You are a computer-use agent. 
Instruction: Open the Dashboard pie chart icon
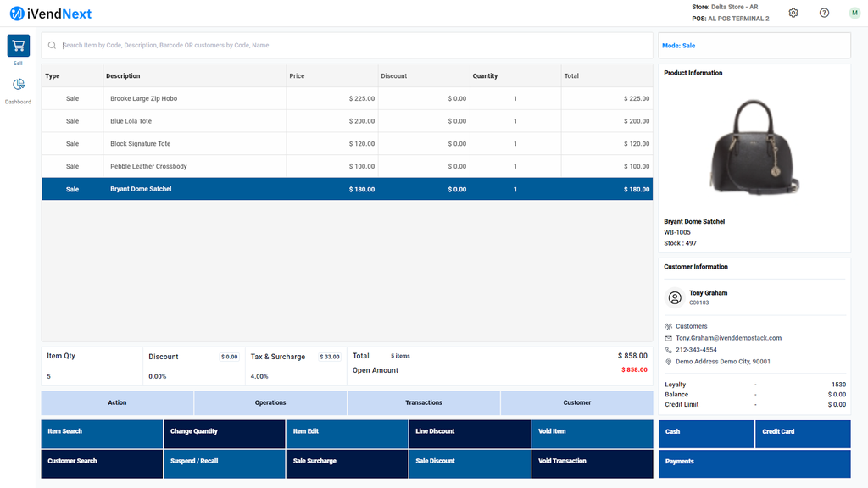19,85
